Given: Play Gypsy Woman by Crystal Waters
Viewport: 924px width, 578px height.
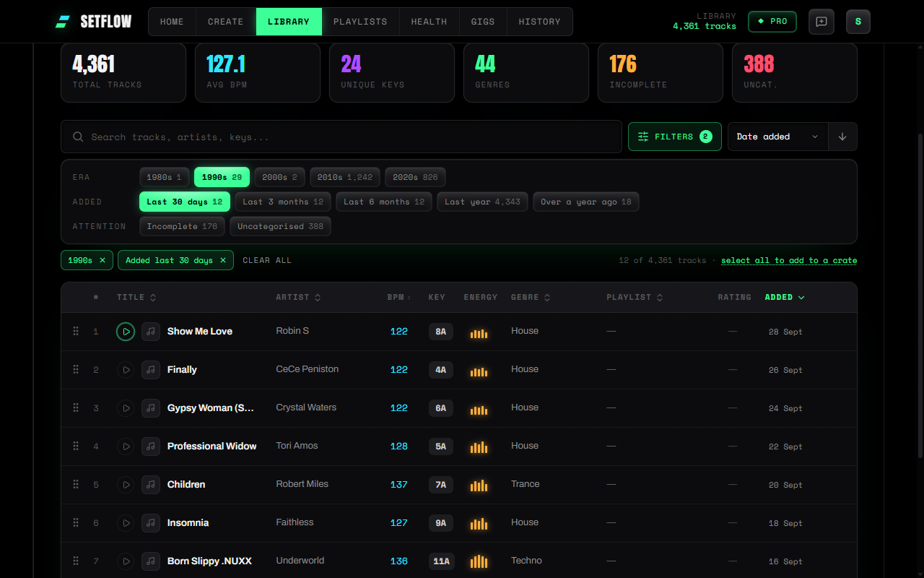Looking at the screenshot, I should [126, 408].
